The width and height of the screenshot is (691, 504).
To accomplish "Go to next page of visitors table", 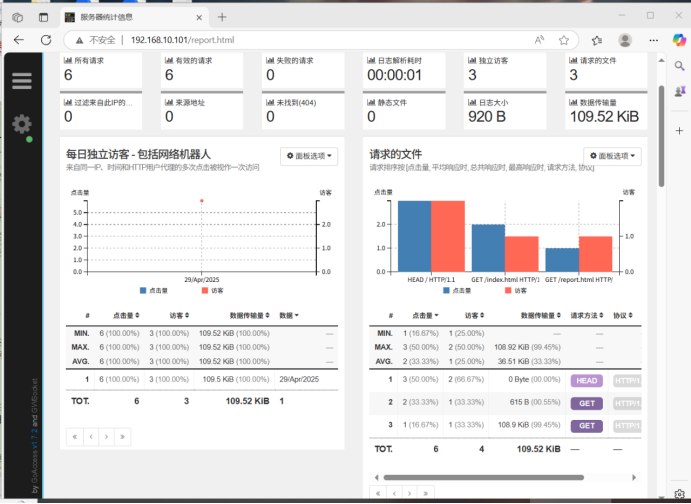I will point(106,437).
